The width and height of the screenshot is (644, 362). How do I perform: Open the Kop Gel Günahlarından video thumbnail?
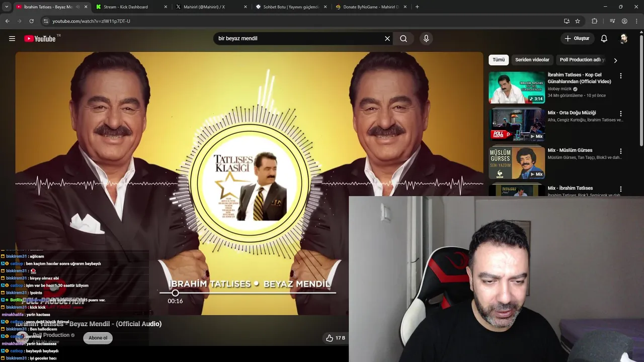(517, 87)
